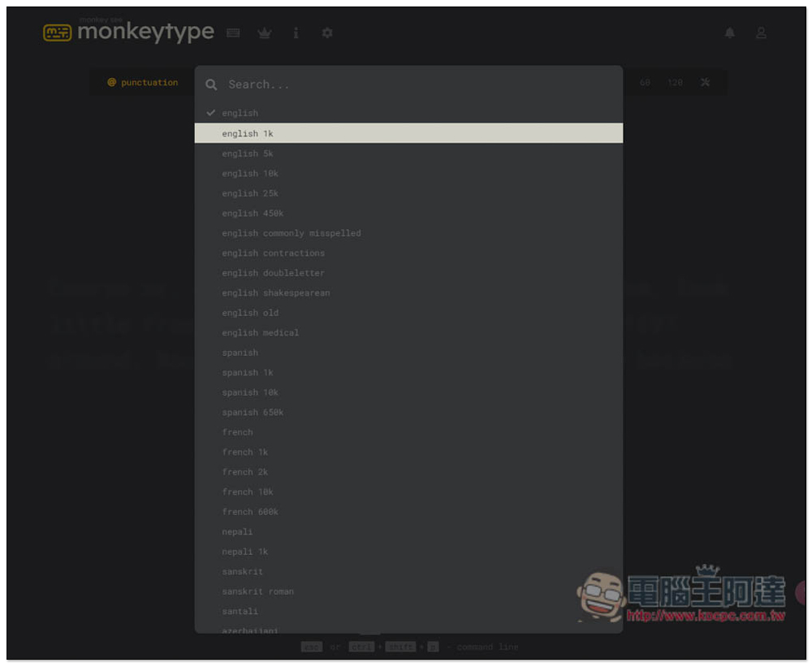Viewport: 812px width, 667px height.
Task: Select english old
Action: pos(408,313)
